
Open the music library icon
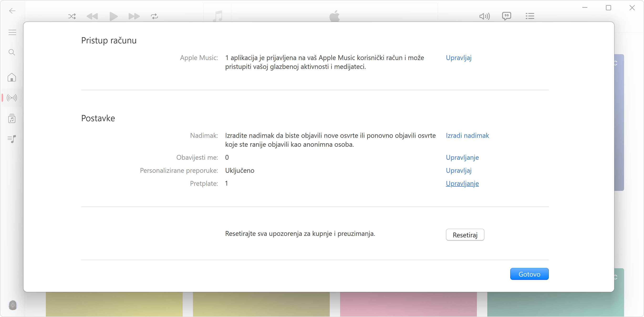[11, 118]
